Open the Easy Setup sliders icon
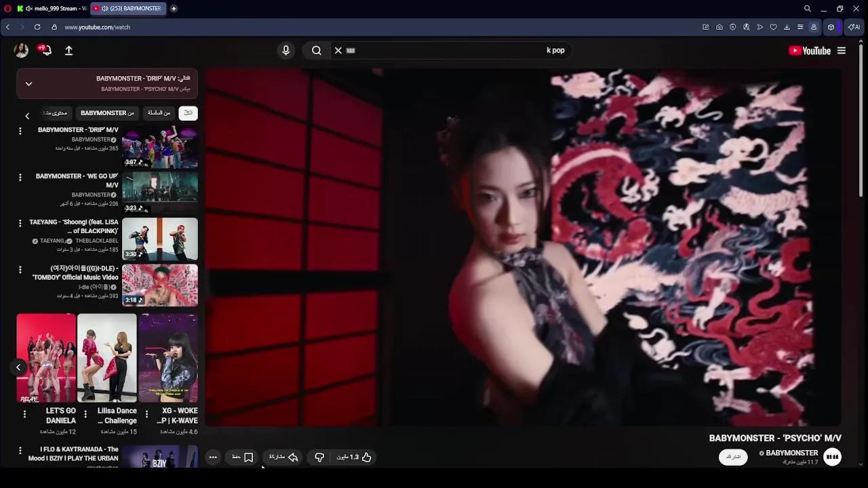 pos(800,27)
